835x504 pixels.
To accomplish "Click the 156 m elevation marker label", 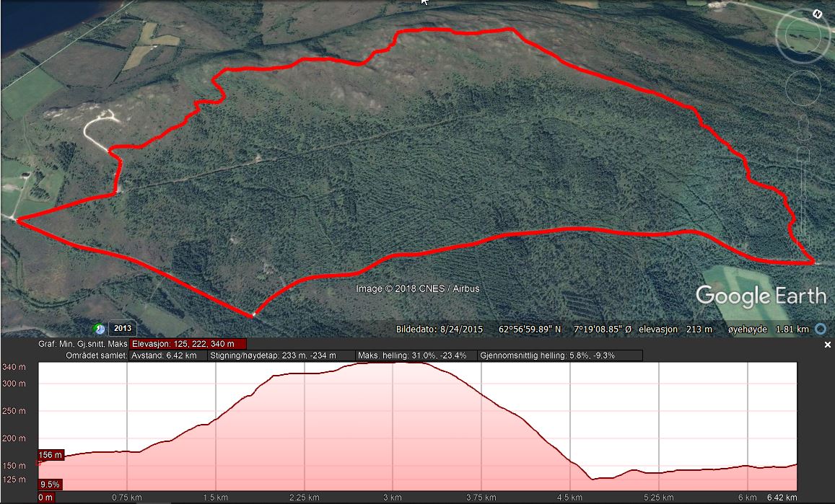I will (51, 455).
